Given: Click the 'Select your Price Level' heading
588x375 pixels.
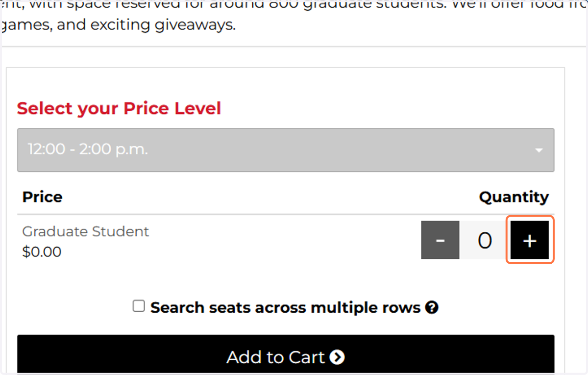Looking at the screenshot, I should click(119, 108).
